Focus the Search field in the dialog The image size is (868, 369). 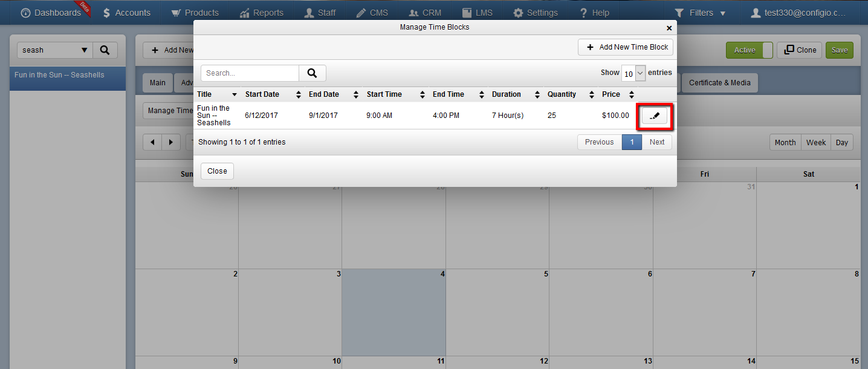tap(250, 73)
